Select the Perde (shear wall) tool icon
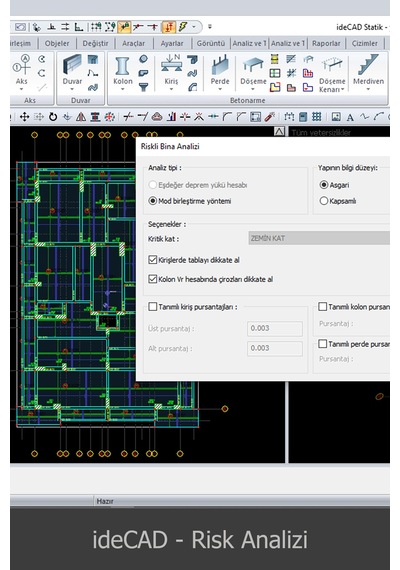Screen dimensions: 400x570 tap(220, 65)
